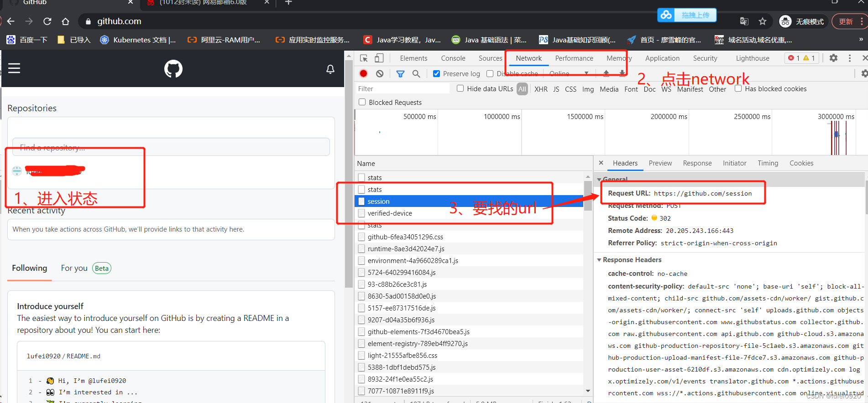The height and width of the screenshot is (403, 868).
Task: Open the Application tab
Action: [x=662, y=58]
